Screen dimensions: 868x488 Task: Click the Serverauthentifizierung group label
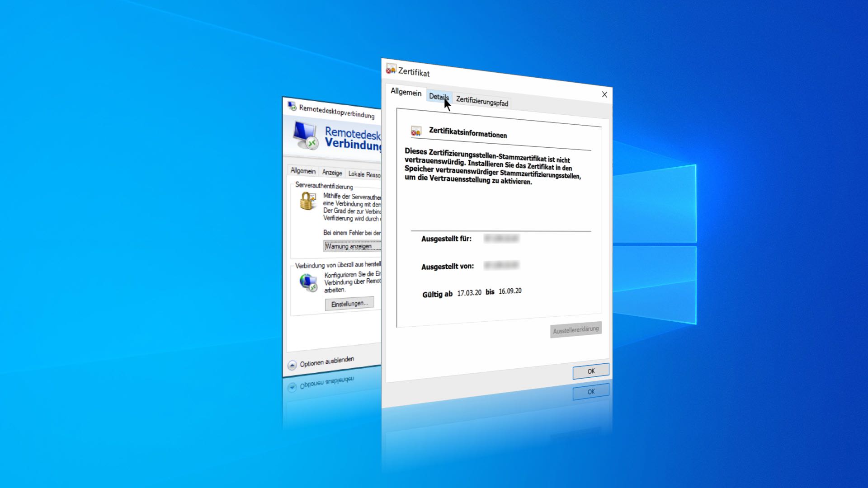pyautogui.click(x=324, y=186)
